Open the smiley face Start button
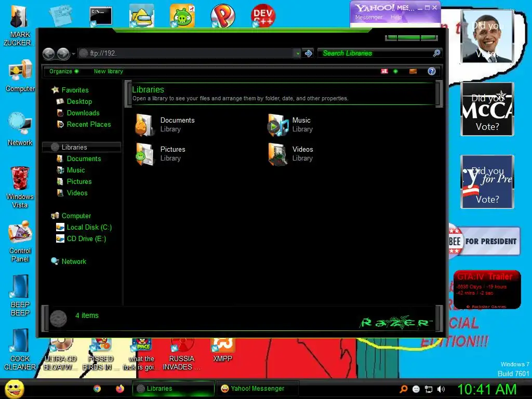The width and height of the screenshot is (532, 399). click(14, 389)
